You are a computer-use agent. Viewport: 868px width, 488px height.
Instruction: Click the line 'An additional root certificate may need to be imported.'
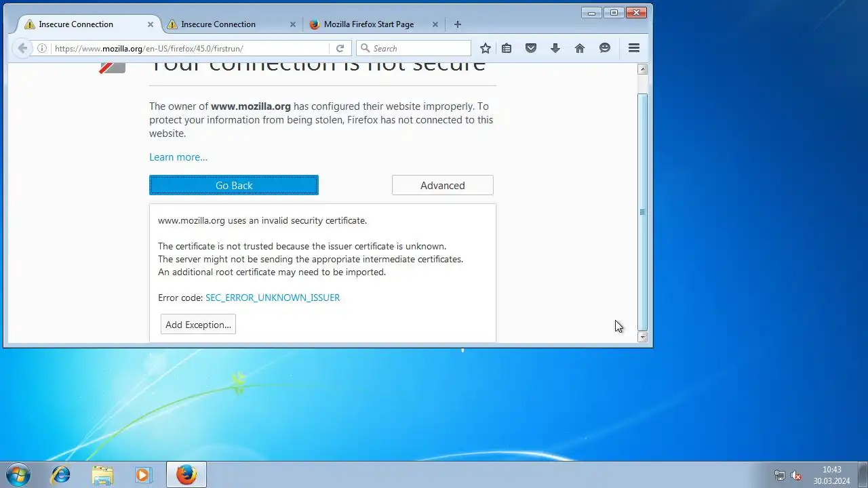pyautogui.click(x=272, y=272)
